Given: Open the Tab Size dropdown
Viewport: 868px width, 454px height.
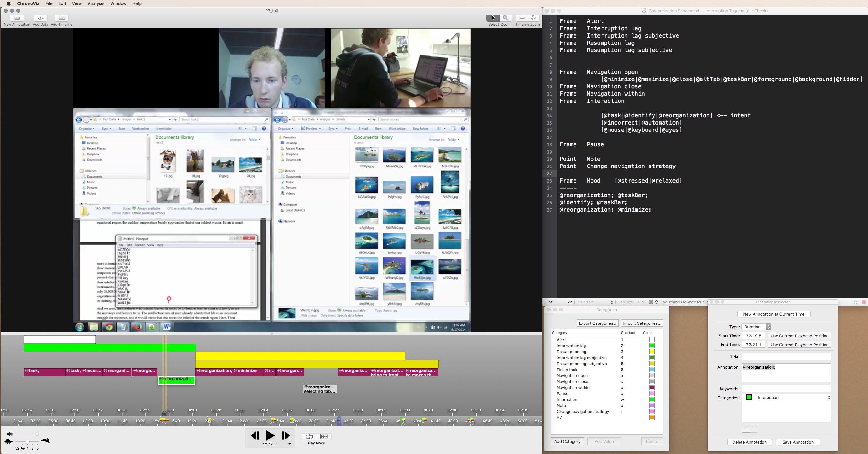Looking at the screenshot, I should click(631, 302).
